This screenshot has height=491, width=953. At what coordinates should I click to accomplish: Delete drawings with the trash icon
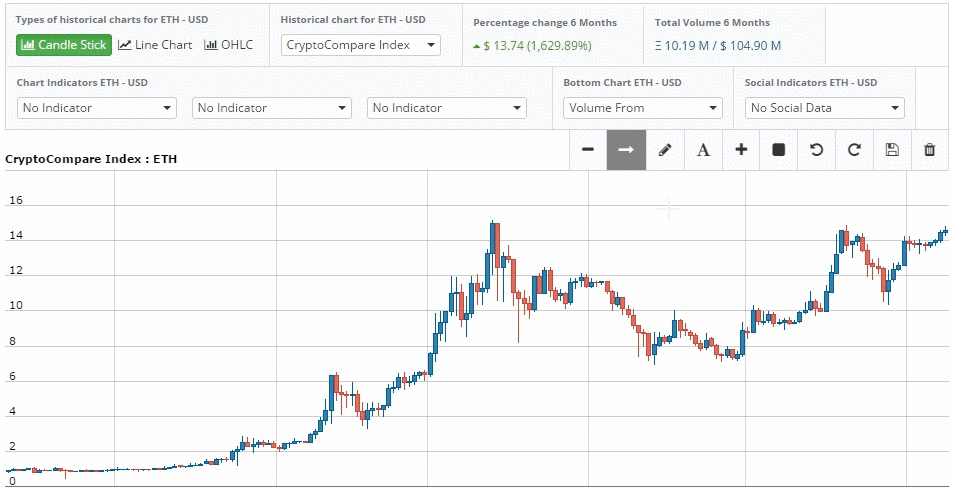click(x=930, y=150)
